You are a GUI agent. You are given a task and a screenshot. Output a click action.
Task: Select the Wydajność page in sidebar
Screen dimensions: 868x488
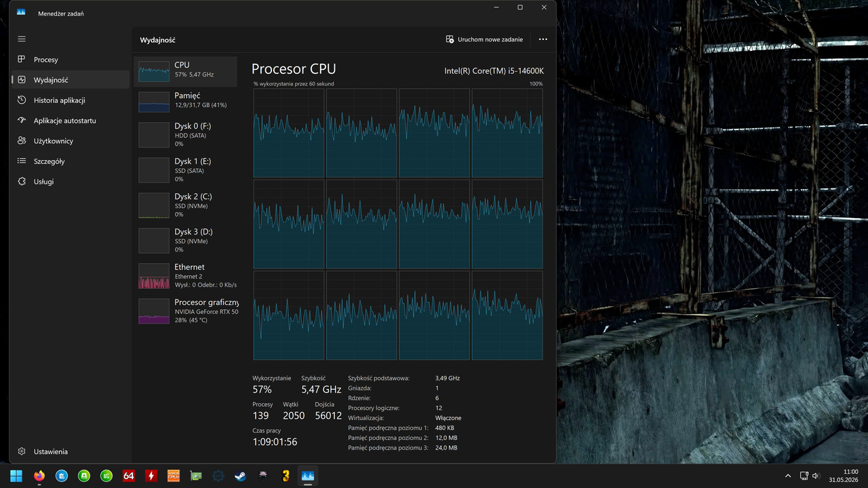[x=71, y=80]
